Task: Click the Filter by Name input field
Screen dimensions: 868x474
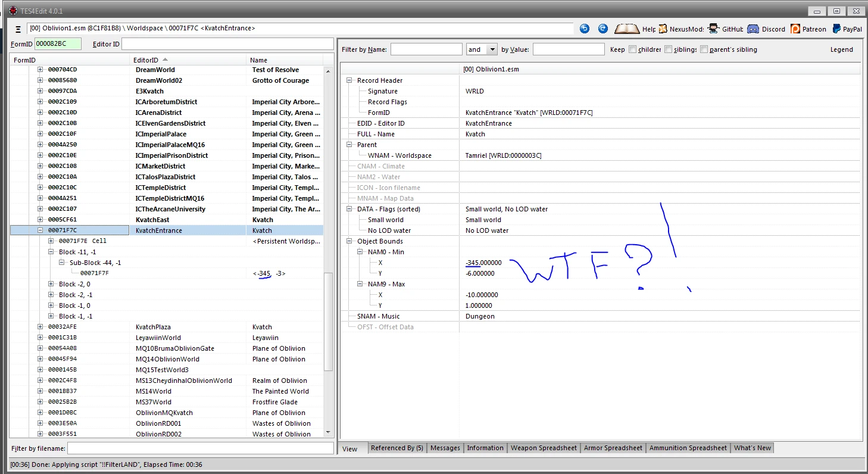Action: tap(426, 49)
